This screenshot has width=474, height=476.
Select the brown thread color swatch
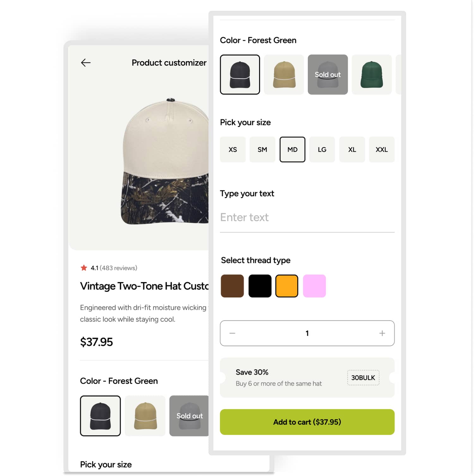232,286
